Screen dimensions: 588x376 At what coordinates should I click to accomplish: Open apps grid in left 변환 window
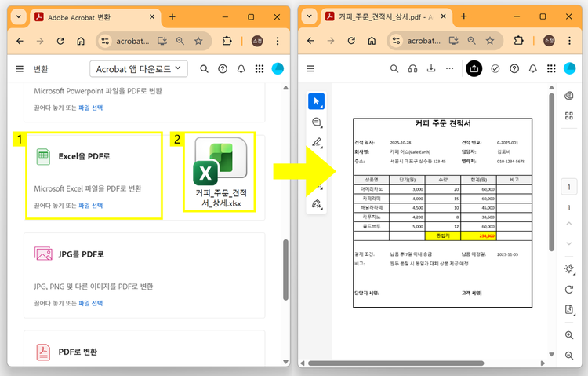coord(260,69)
